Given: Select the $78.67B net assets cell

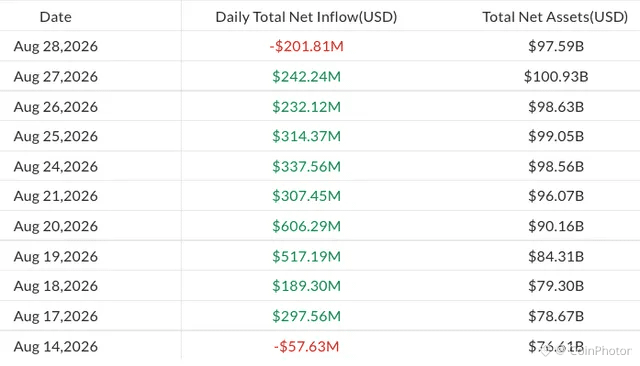Looking at the screenshot, I should pyautogui.click(x=556, y=316).
